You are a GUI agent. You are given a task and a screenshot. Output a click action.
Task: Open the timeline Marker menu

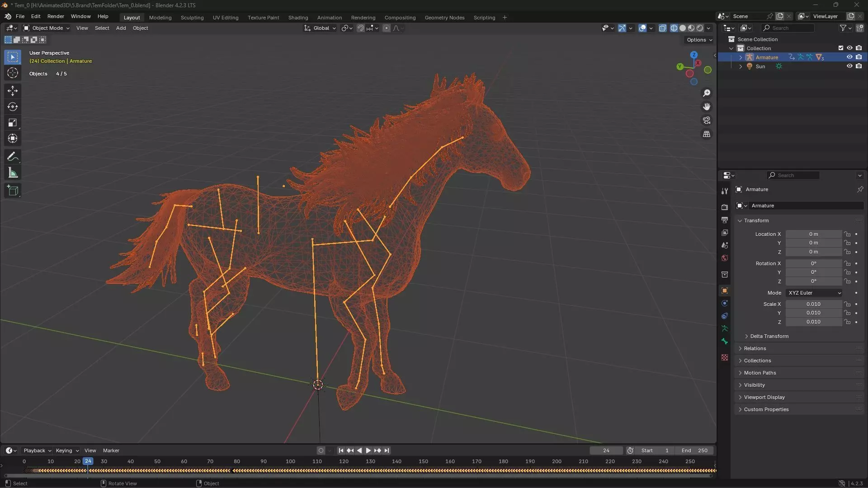111,450
